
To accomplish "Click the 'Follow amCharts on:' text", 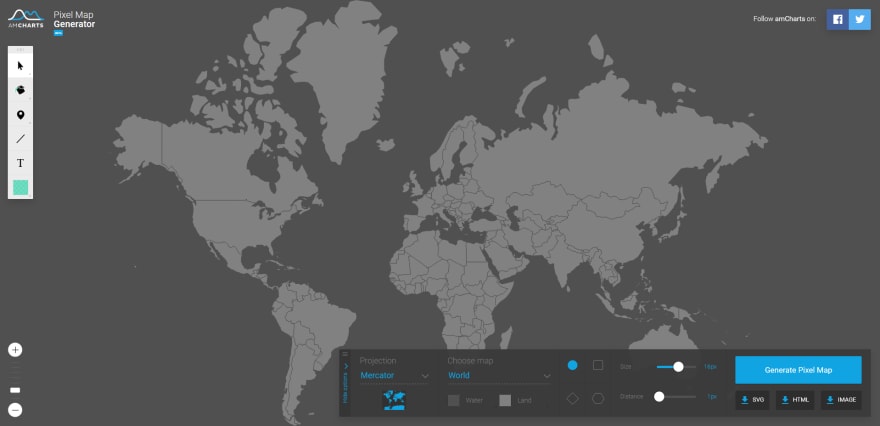I will (784, 19).
